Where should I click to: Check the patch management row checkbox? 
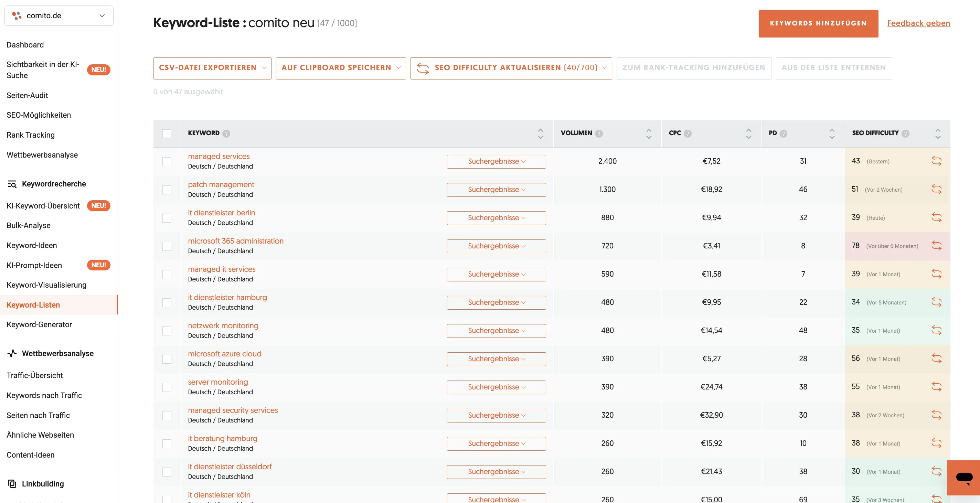(x=167, y=190)
